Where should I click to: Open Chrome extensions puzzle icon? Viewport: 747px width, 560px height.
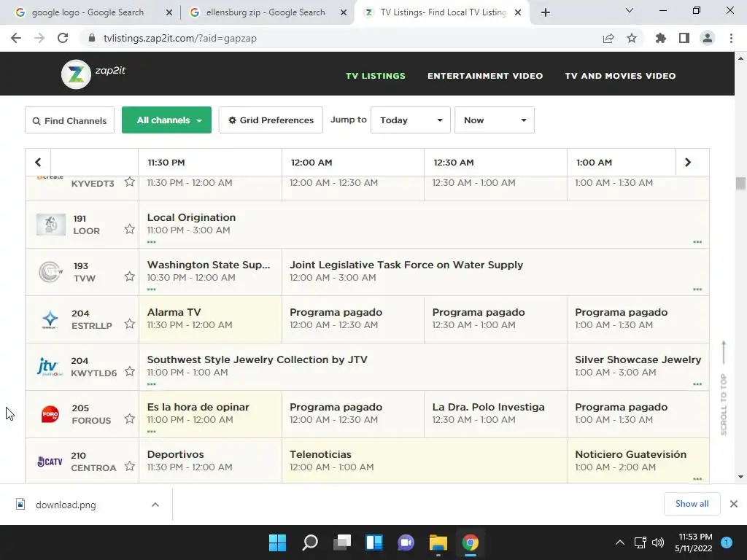point(661,38)
